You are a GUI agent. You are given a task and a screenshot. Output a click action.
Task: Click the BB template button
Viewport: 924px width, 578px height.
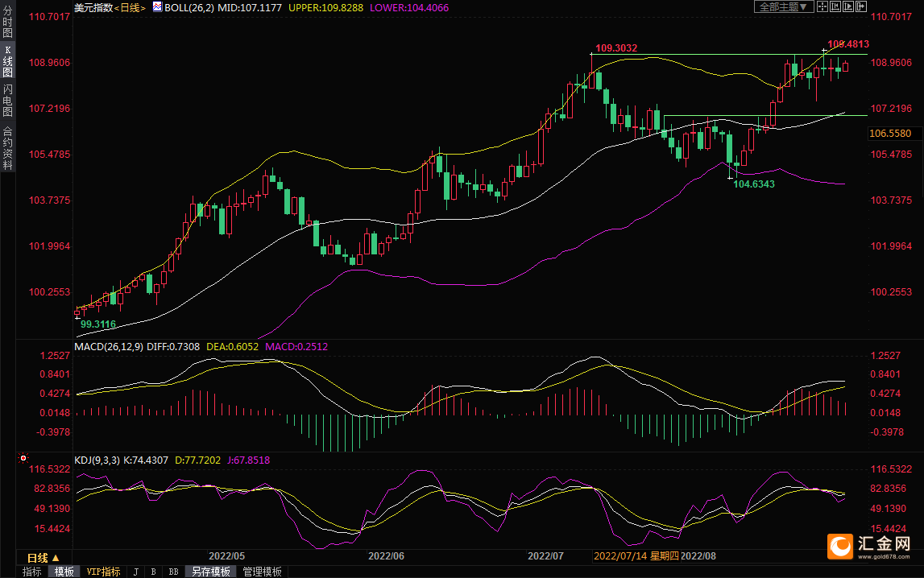pos(173,572)
